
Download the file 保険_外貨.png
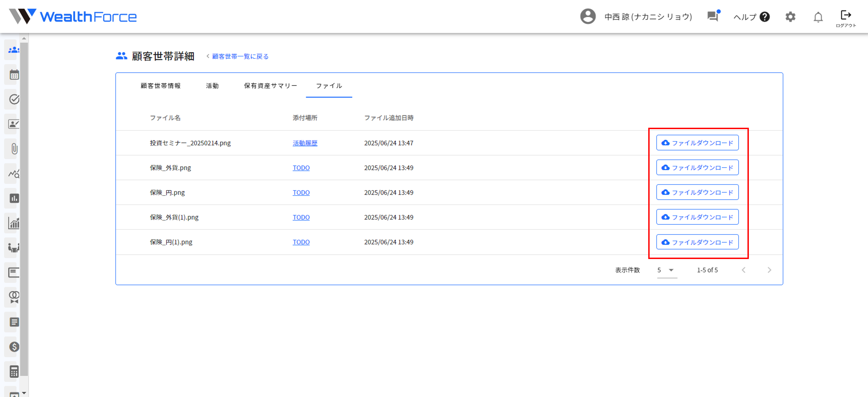697,167
